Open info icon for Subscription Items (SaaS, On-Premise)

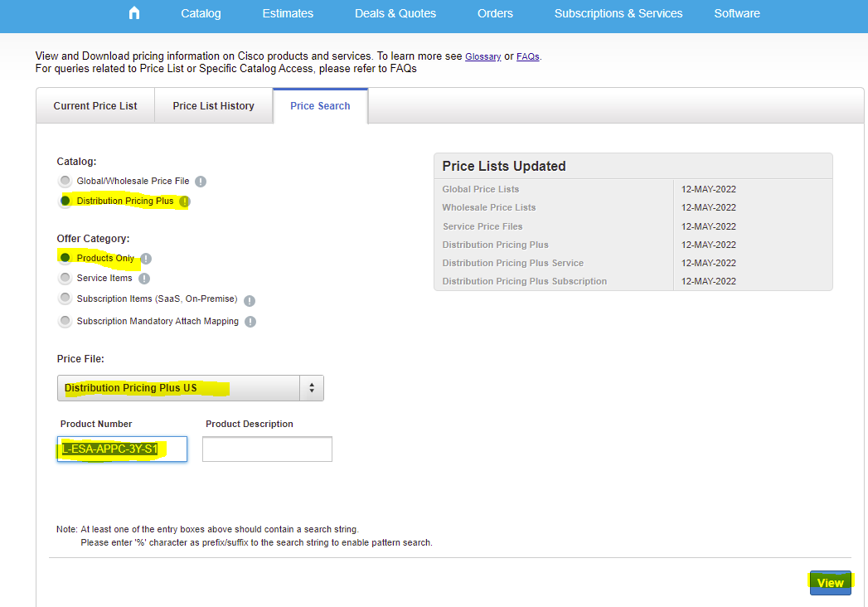pyautogui.click(x=250, y=301)
